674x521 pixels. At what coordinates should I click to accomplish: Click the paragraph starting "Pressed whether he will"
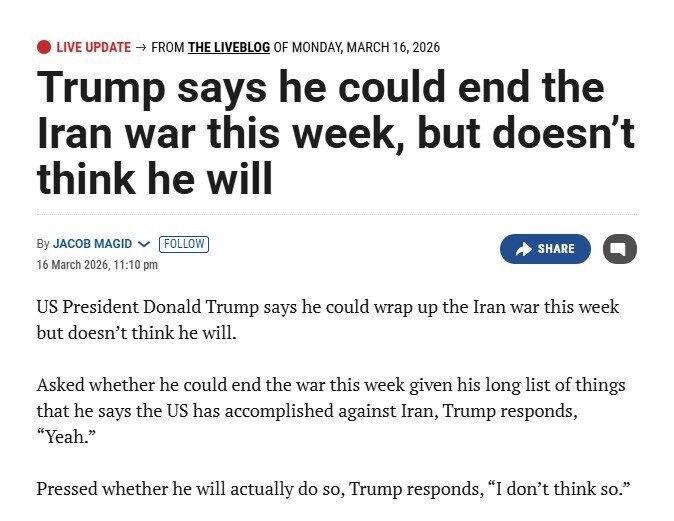[x=335, y=489]
